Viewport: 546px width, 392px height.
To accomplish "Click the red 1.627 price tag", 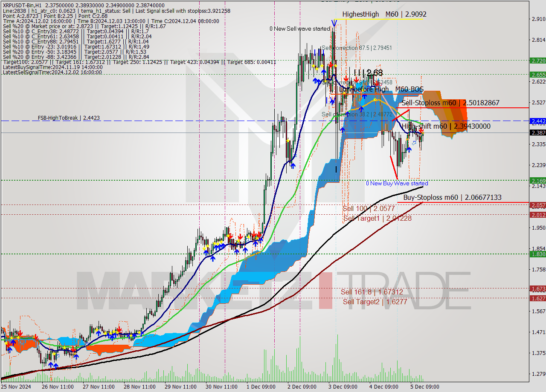I will point(537,298).
